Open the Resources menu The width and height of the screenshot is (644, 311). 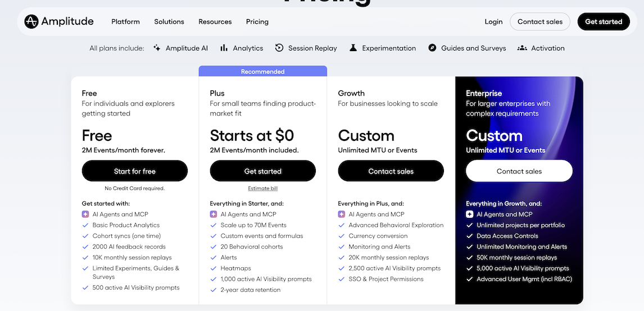coord(215,22)
